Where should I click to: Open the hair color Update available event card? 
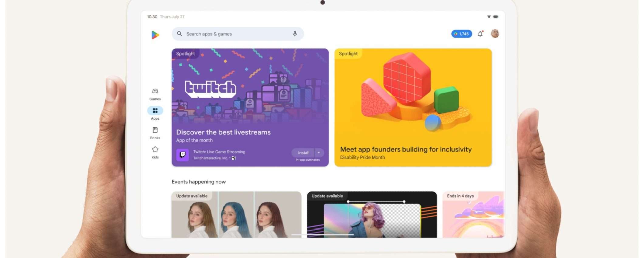click(x=236, y=214)
